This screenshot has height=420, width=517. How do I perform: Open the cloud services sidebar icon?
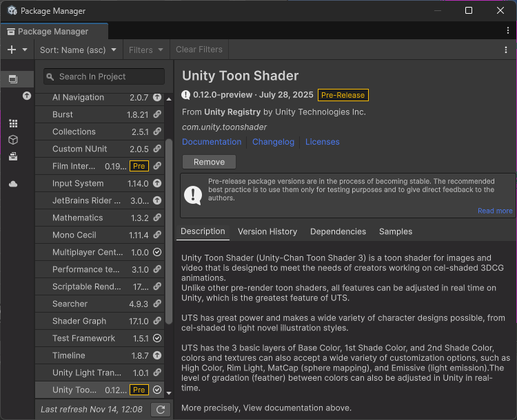click(13, 184)
